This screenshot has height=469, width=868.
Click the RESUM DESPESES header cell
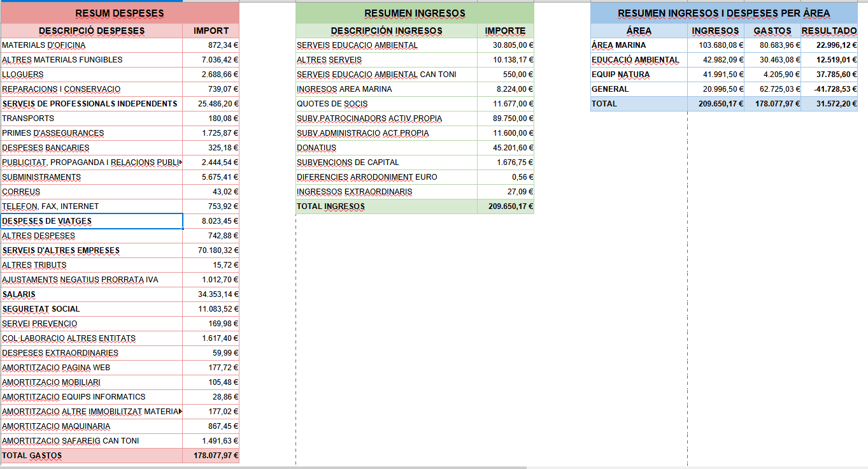(120, 13)
